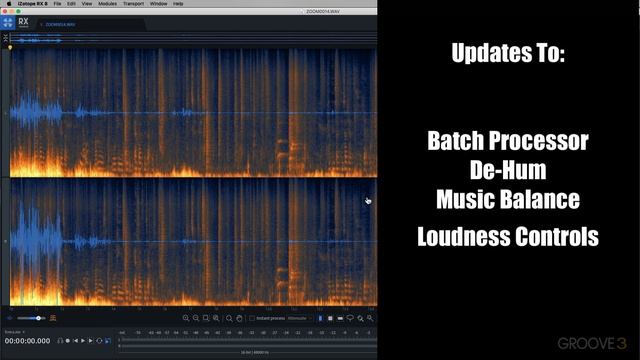640x360 pixels.
Task: Select the time-frequency selection tool
Action: point(330,318)
